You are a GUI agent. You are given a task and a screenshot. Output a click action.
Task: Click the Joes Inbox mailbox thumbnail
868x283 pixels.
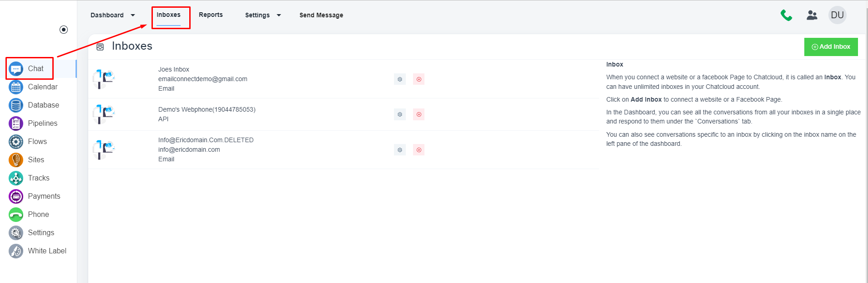click(104, 79)
